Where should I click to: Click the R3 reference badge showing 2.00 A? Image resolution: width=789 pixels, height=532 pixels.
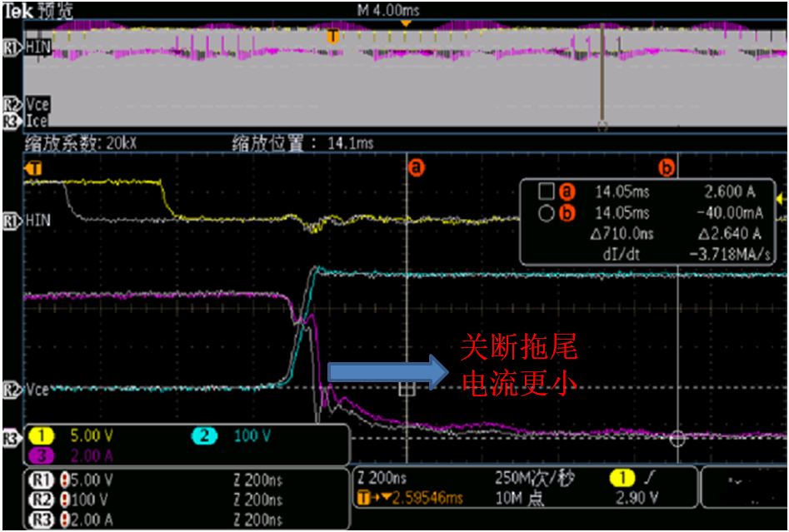[x=42, y=519]
